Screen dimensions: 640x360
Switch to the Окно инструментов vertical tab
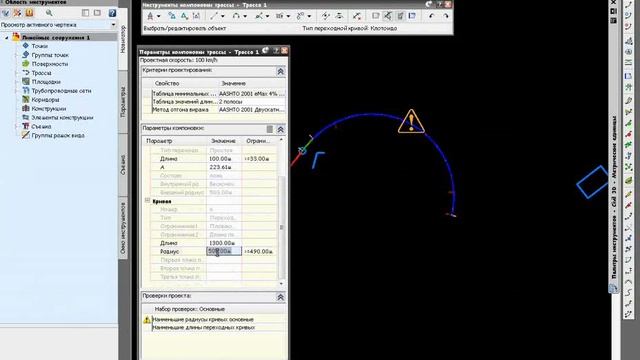coord(123,229)
